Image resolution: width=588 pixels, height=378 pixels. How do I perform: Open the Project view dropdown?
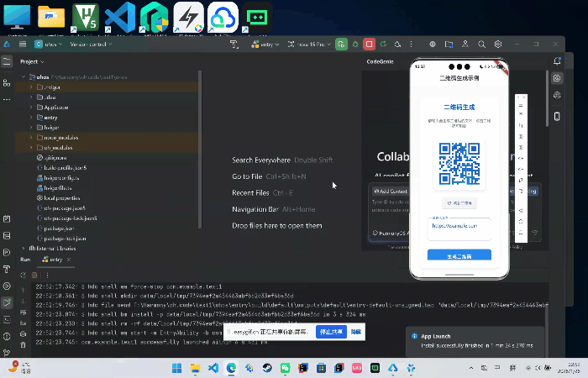[32, 61]
